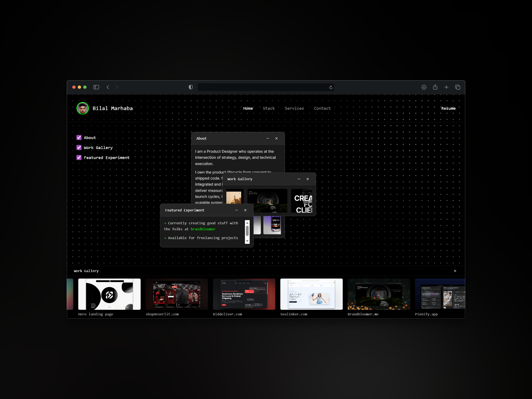This screenshot has height=399, width=532.
Task: Open the Sealinker.com thumbnail in Work Gallery
Action: (311, 294)
